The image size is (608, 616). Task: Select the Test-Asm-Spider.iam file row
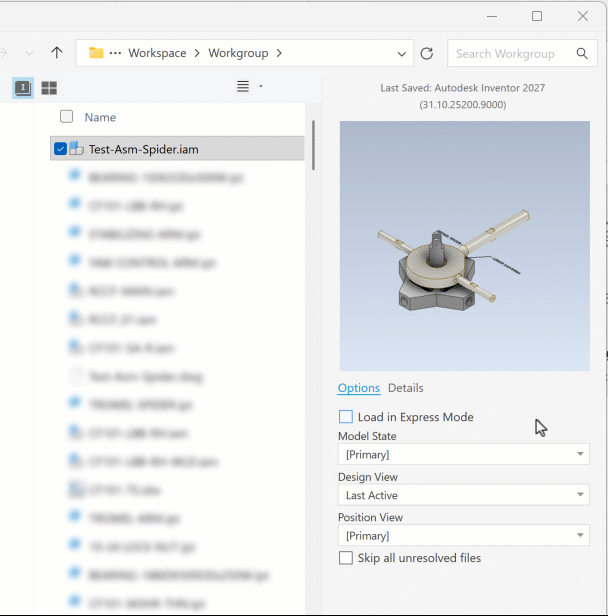[x=177, y=148]
